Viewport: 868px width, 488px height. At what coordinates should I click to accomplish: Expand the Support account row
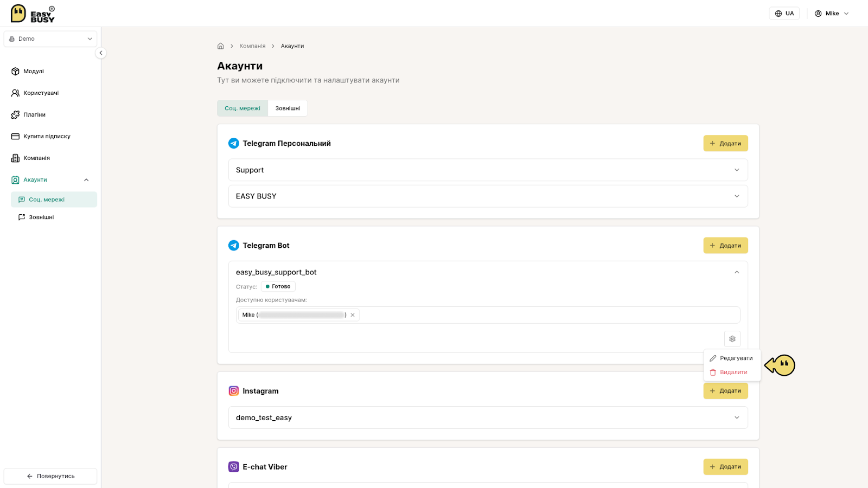click(488, 170)
